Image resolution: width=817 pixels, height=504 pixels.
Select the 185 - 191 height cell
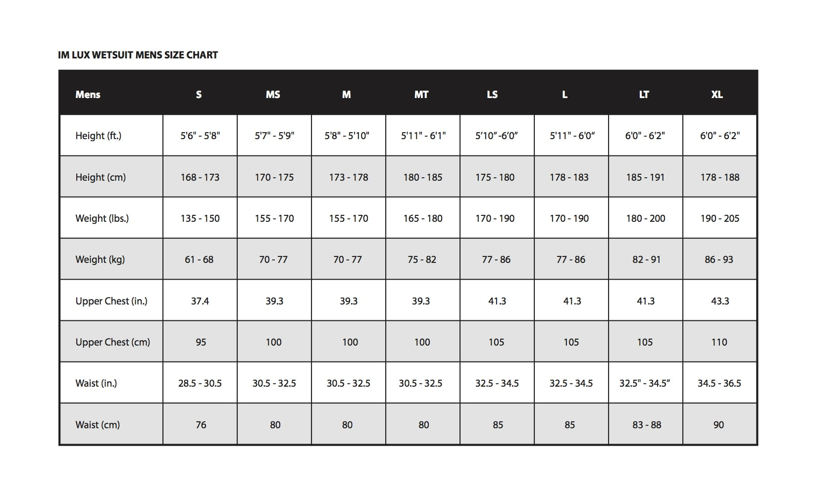point(645,177)
